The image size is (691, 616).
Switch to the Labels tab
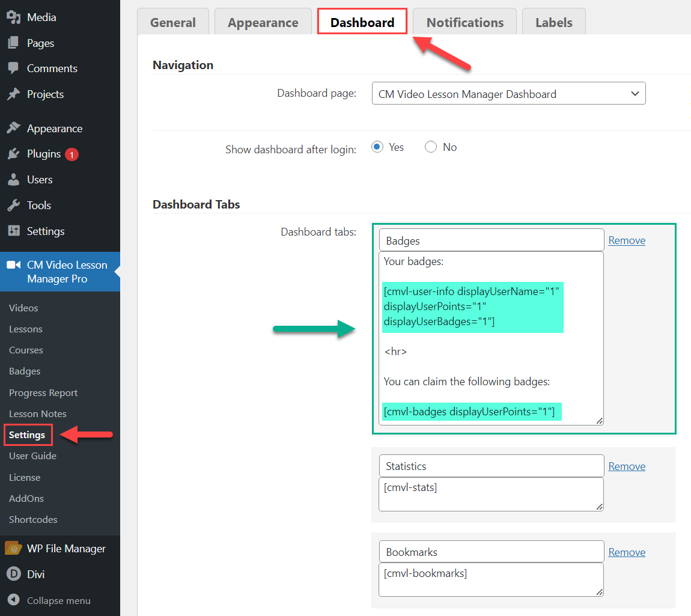(x=554, y=22)
